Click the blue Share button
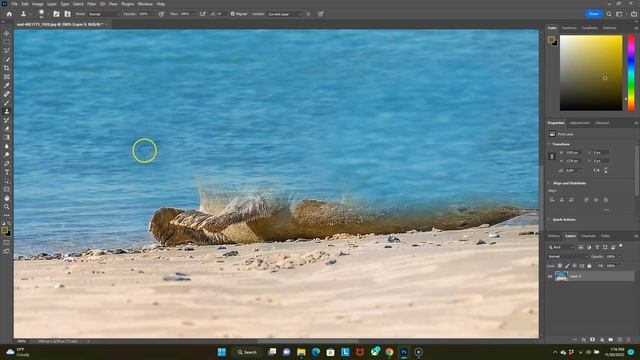This screenshot has width=640, height=360. point(593,14)
